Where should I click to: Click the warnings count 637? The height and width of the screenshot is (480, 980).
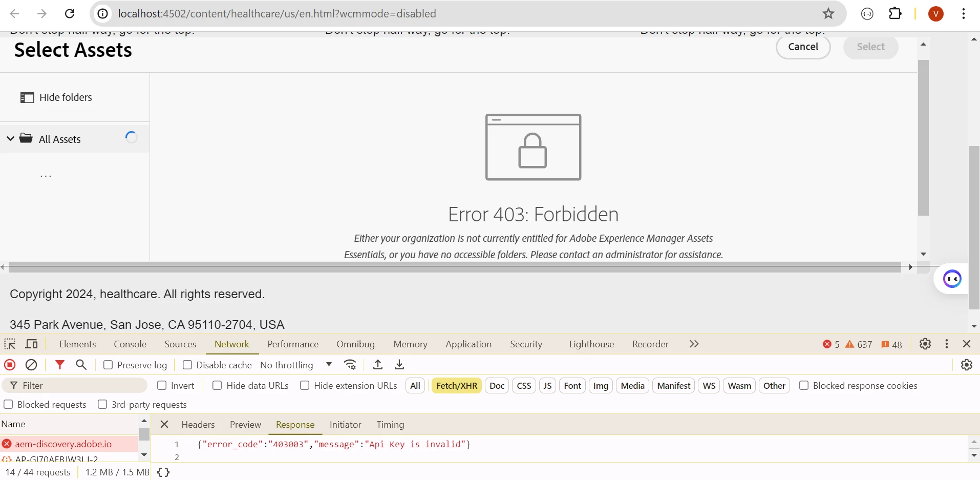(859, 344)
